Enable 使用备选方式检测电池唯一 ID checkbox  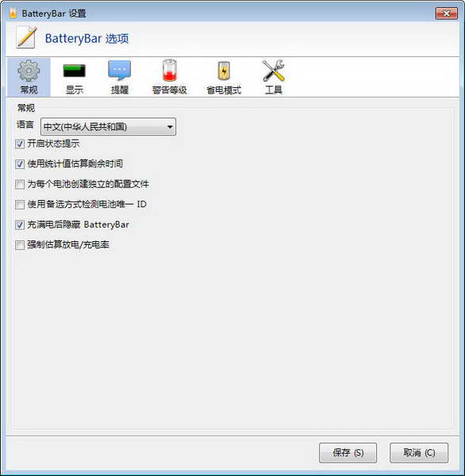pos(20,205)
